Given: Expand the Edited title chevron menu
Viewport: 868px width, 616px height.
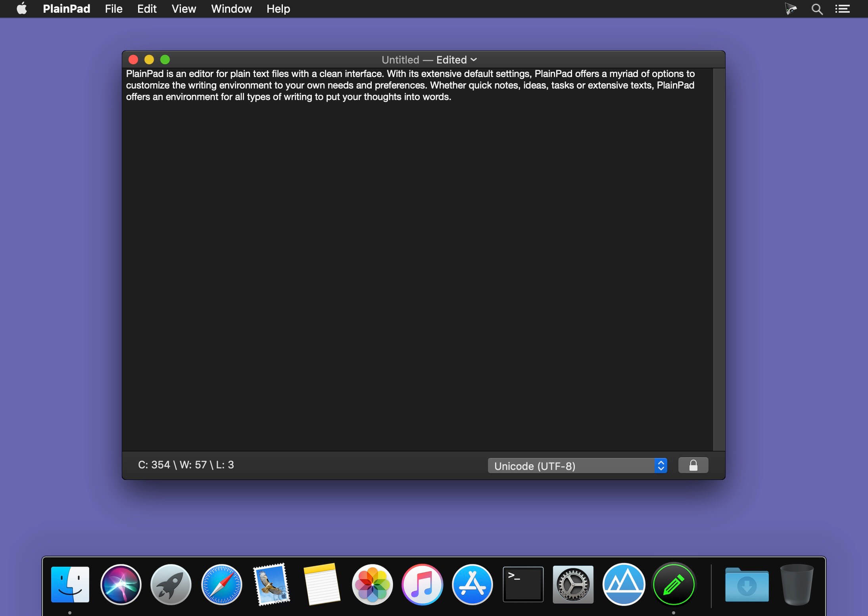Looking at the screenshot, I should click(474, 60).
